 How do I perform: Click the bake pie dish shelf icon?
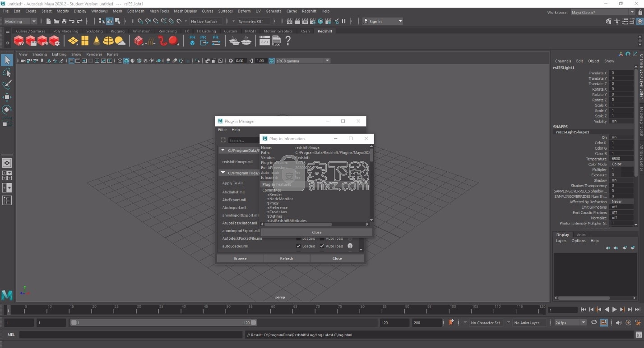pos(246,41)
